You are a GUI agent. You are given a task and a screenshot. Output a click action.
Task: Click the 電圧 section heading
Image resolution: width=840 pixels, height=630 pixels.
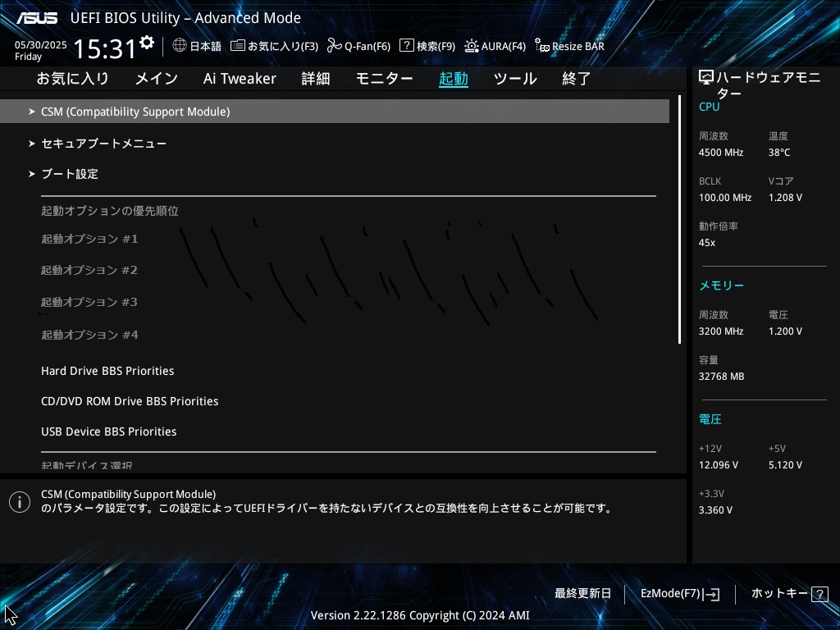tap(710, 419)
